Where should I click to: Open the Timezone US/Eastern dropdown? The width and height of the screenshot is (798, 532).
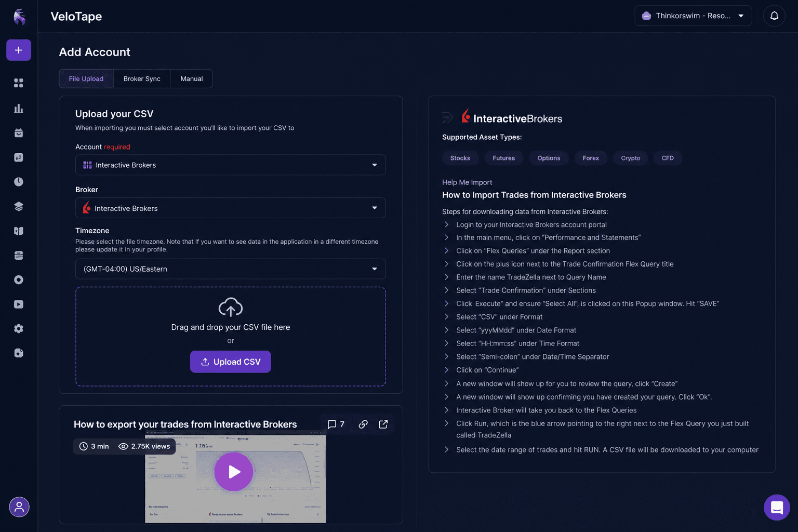(x=231, y=269)
